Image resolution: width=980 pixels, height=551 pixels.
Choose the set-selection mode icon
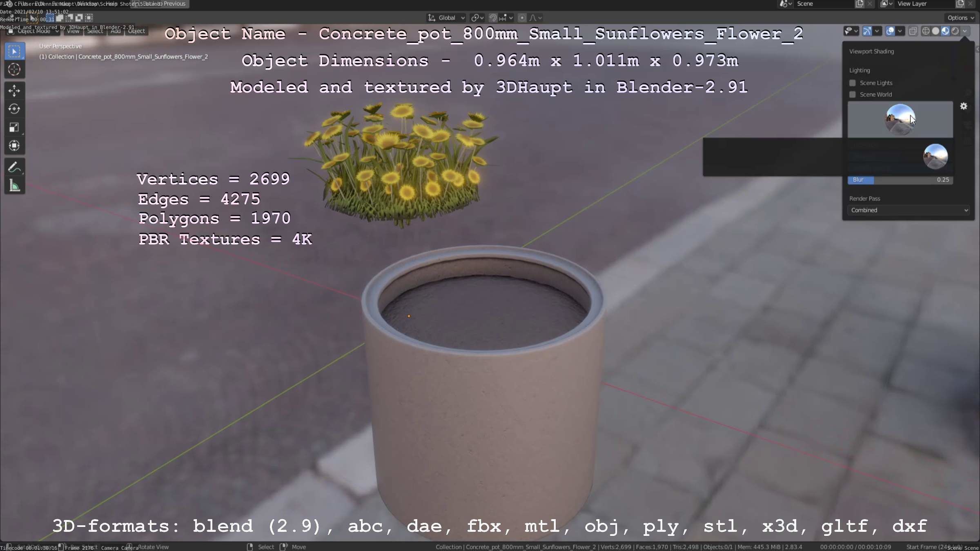[x=50, y=18]
